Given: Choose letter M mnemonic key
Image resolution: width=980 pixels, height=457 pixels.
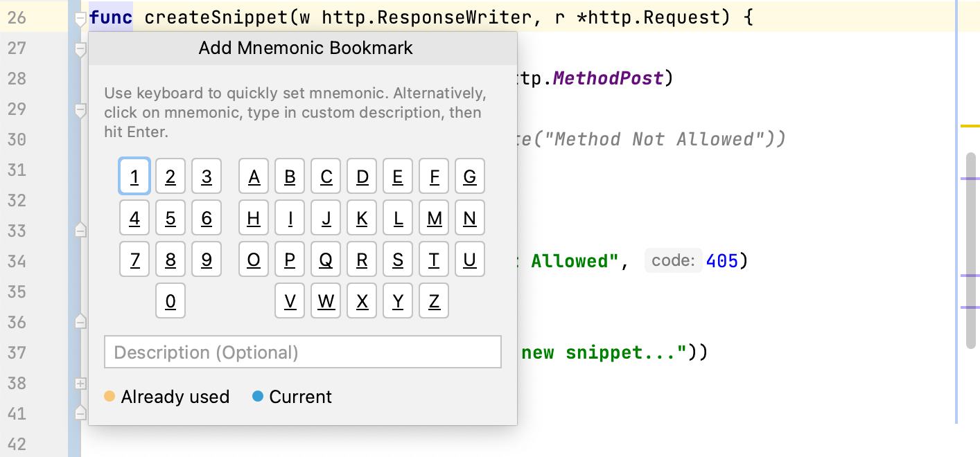Looking at the screenshot, I should pos(434,218).
